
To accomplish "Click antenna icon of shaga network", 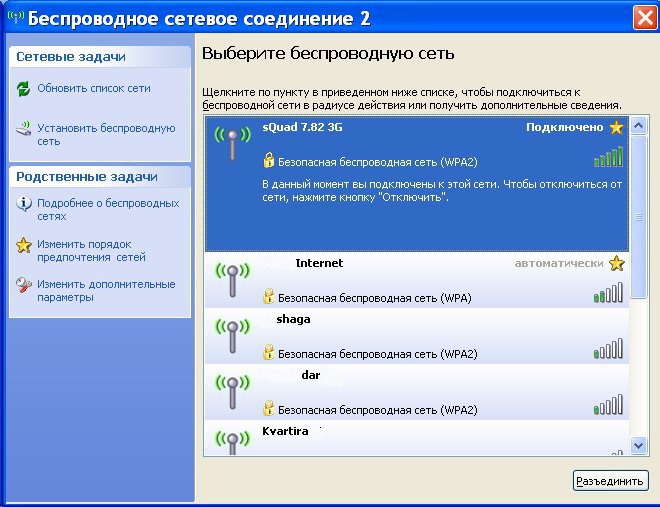I will (232, 336).
